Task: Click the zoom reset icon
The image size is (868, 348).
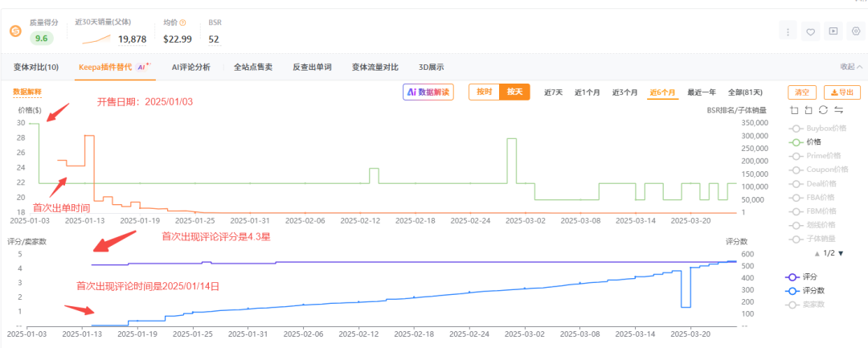Action: [809, 110]
